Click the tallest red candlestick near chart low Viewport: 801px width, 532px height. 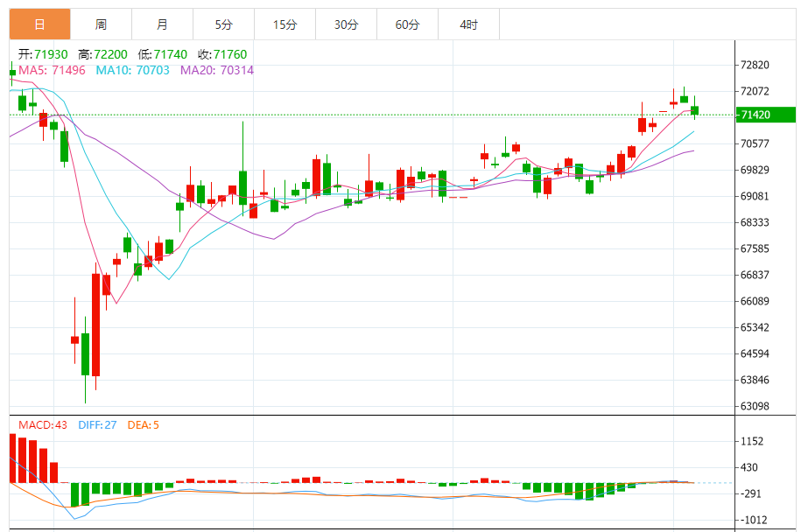coord(95,325)
